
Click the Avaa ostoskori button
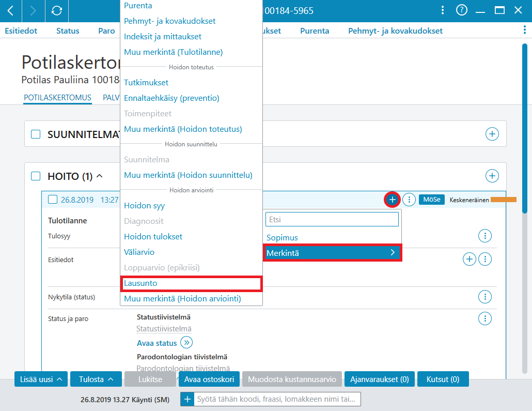coord(209,379)
